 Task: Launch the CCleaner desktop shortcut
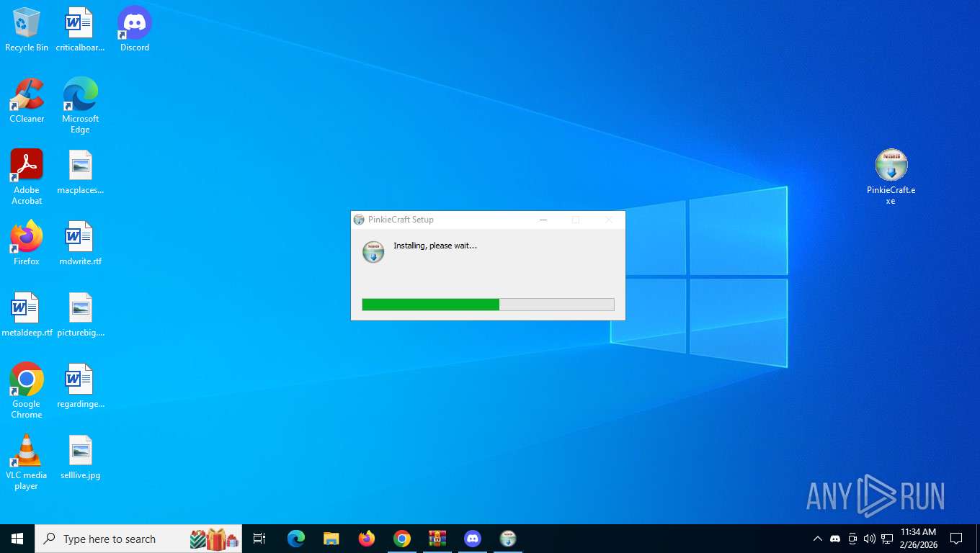click(27, 102)
